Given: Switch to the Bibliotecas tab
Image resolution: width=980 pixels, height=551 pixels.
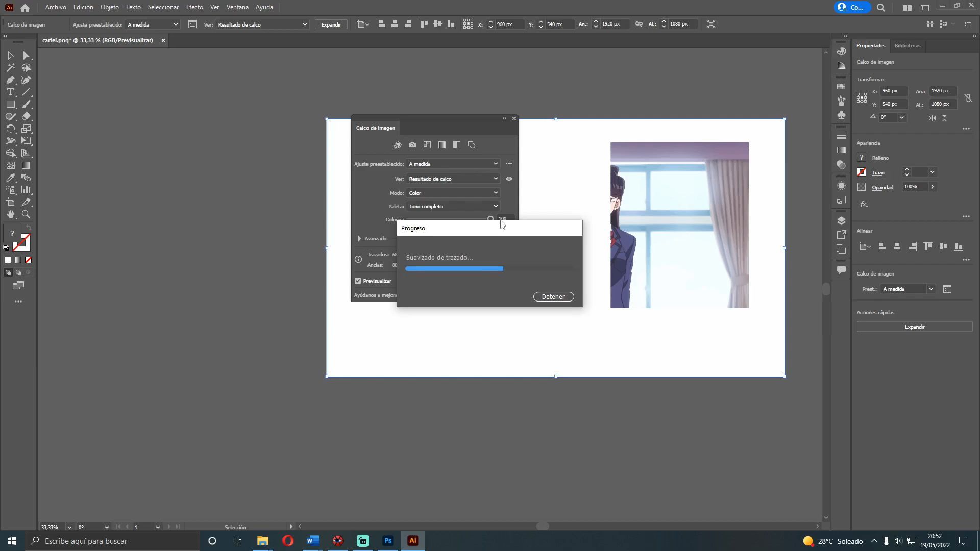Looking at the screenshot, I should click(907, 46).
